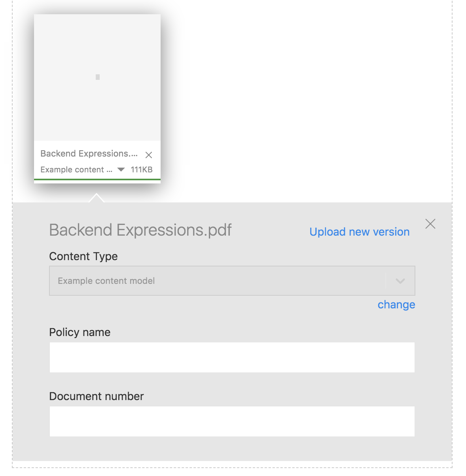Expand the Content Type chevron arrow
Viewport: 466px width, 476px height.
(x=400, y=281)
